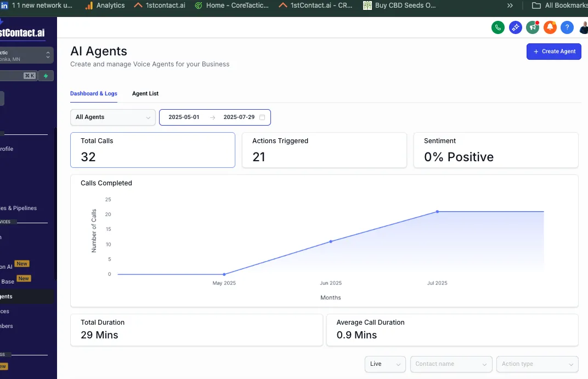Open the All Bookmarks folder
Screen dimensions: 588x379
[560, 5]
